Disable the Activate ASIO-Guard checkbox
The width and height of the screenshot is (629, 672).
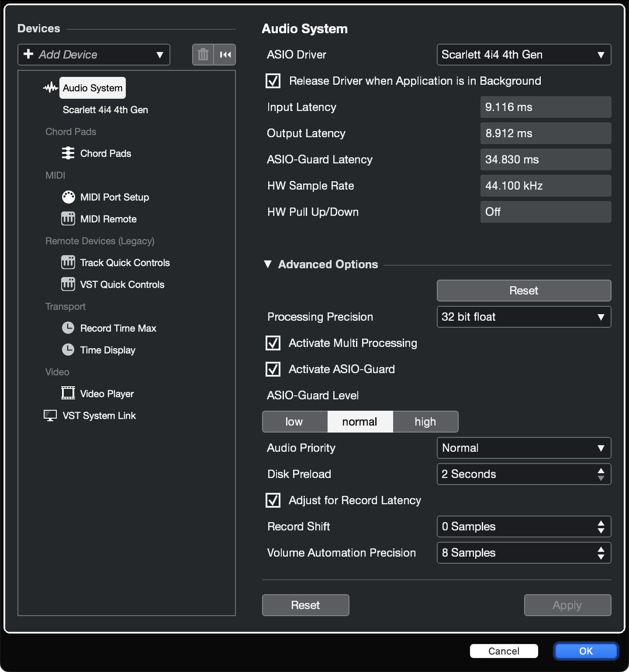(273, 369)
